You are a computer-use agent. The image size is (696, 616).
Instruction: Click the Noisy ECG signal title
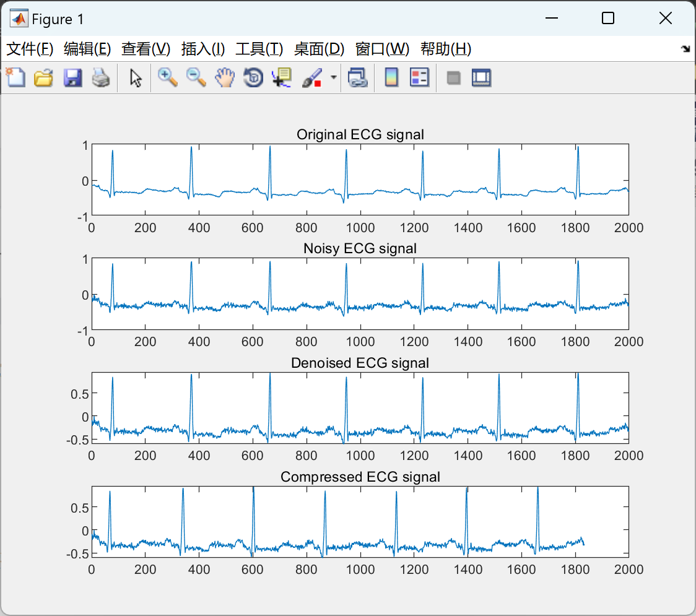coord(360,248)
